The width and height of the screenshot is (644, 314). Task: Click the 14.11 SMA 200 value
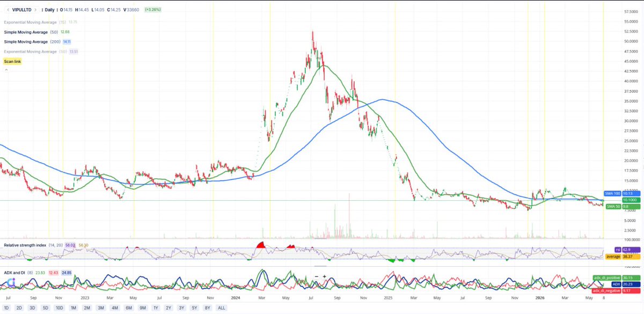67,42
